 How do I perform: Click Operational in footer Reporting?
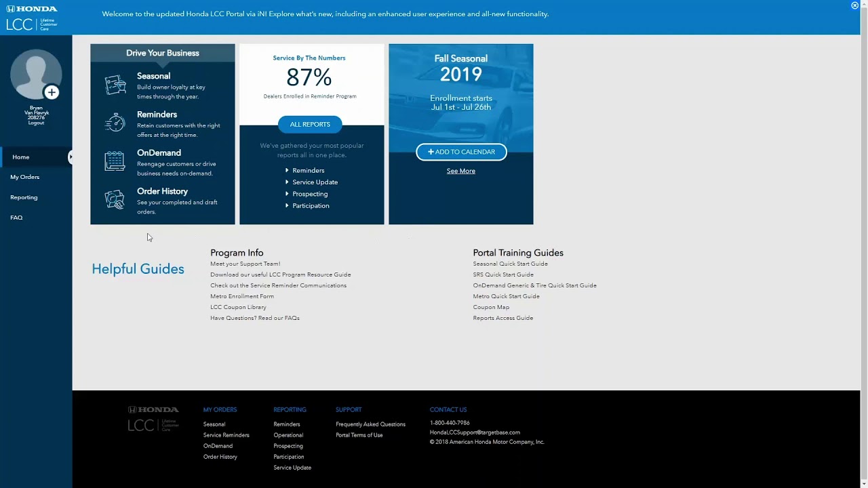pyautogui.click(x=288, y=435)
